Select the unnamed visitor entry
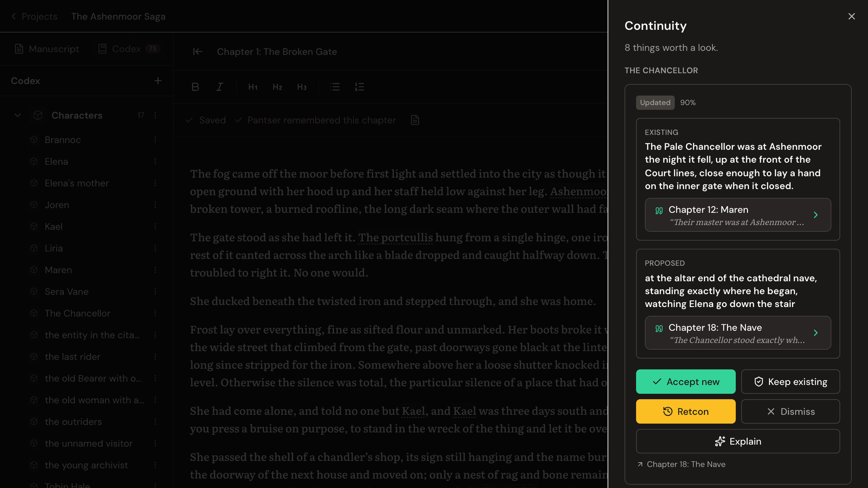Image resolution: width=868 pixels, height=488 pixels. pos(88,443)
